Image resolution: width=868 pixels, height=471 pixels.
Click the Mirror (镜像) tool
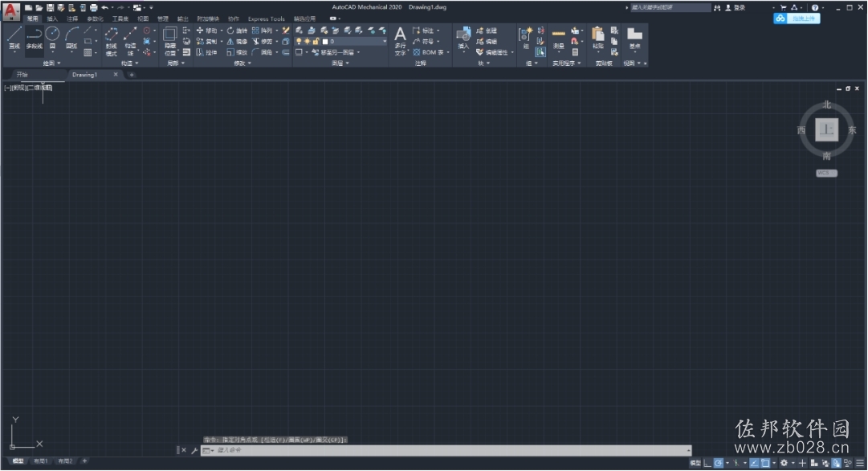237,42
